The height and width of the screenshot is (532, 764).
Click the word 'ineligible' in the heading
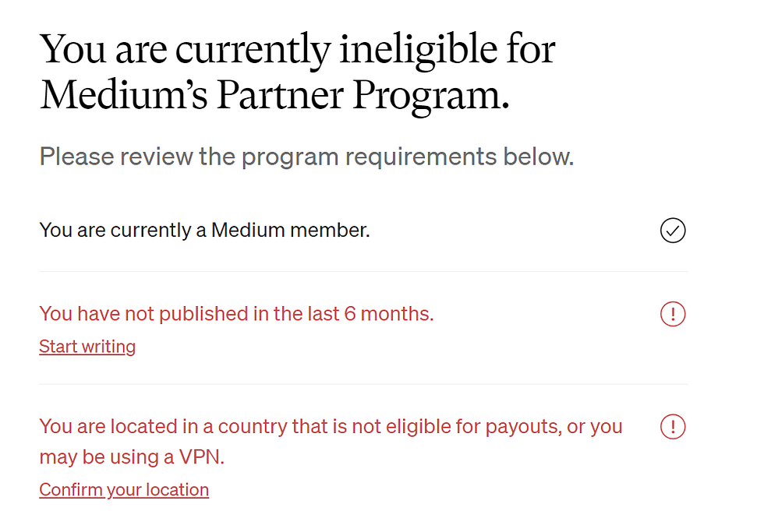(x=418, y=51)
